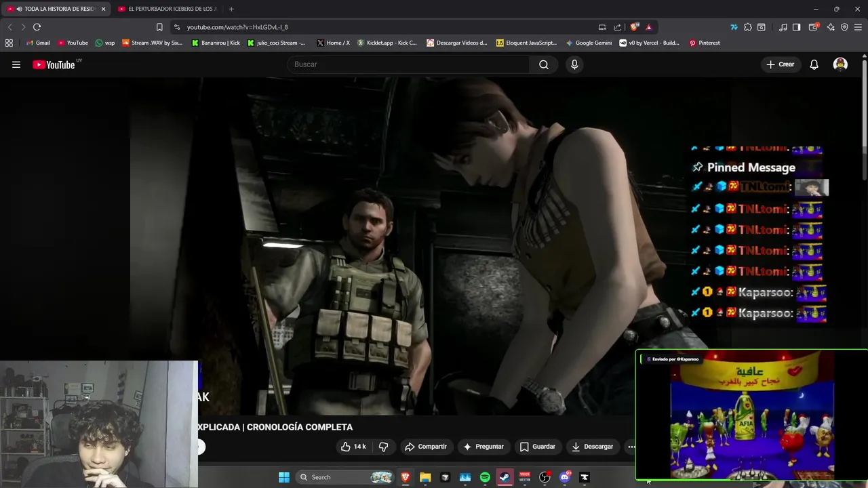The width and height of the screenshot is (868, 488).
Task: Click the YouTube search magnifier button
Action: (543, 64)
